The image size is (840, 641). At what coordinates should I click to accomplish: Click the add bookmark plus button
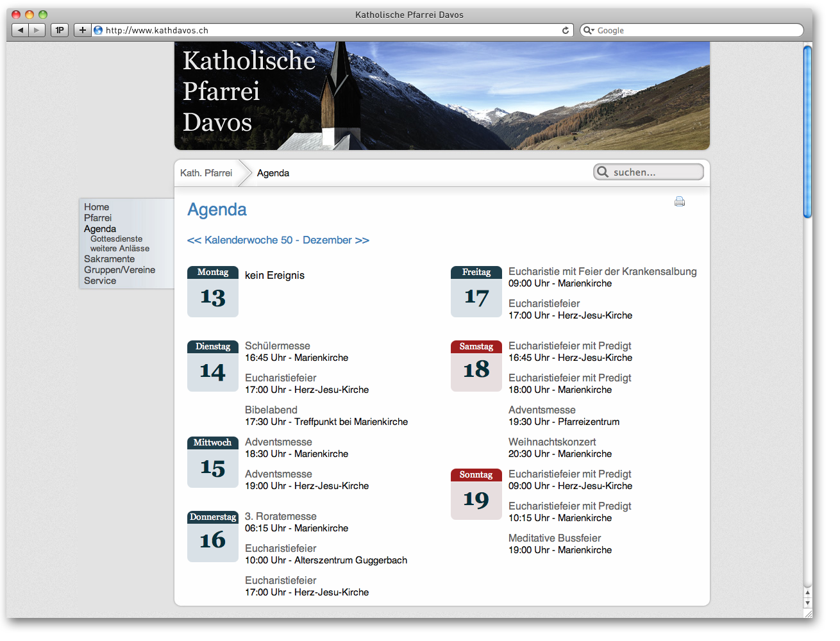click(x=82, y=30)
